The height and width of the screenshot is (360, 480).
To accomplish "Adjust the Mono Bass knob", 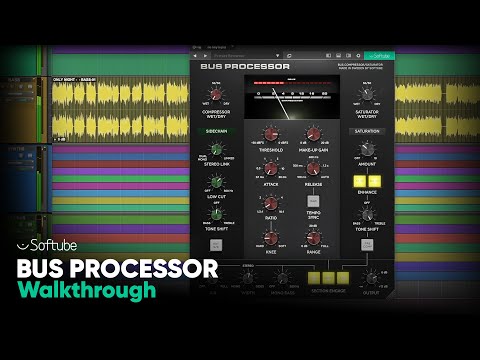I will click(x=282, y=278).
